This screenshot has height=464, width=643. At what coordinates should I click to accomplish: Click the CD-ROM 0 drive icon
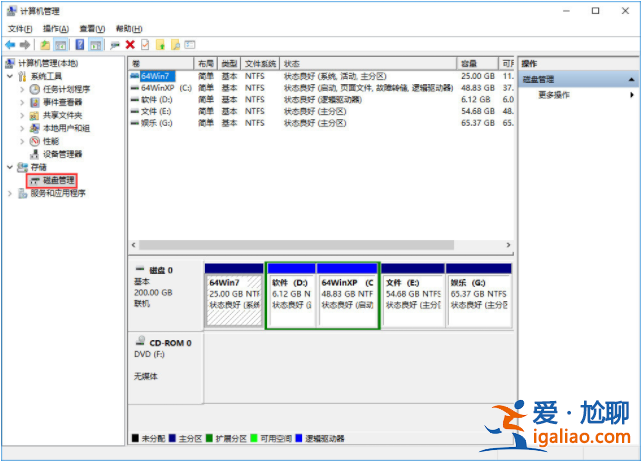(x=141, y=341)
